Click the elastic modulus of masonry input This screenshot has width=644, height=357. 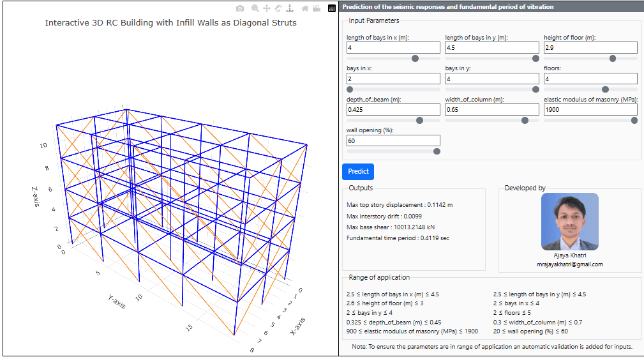click(590, 110)
